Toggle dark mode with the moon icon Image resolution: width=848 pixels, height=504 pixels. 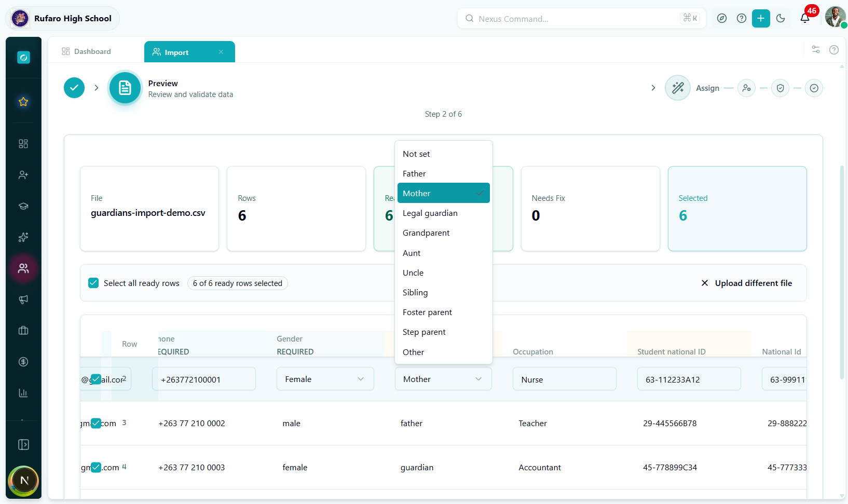point(781,19)
